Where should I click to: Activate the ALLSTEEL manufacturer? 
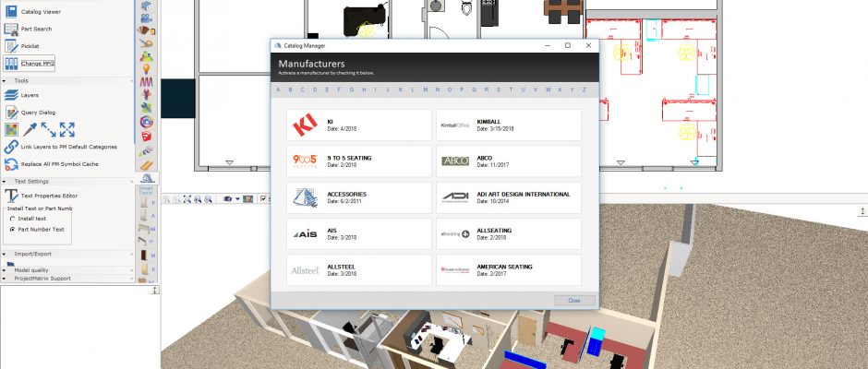(x=358, y=270)
